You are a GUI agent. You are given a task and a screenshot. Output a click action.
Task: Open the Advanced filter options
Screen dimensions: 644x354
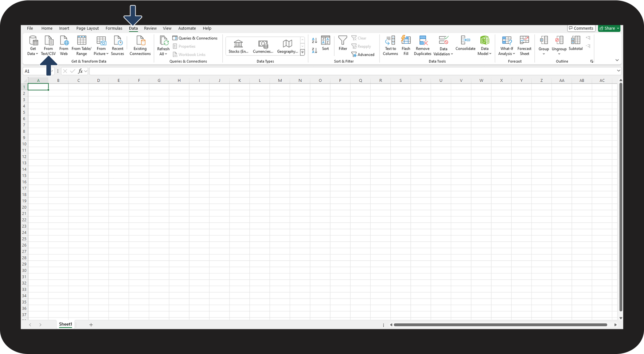tap(363, 55)
